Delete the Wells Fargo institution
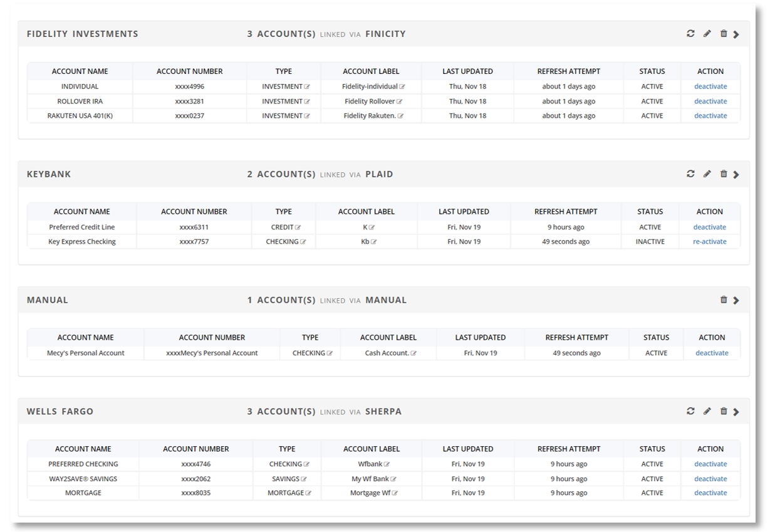This screenshot has width=775, height=532. click(724, 412)
